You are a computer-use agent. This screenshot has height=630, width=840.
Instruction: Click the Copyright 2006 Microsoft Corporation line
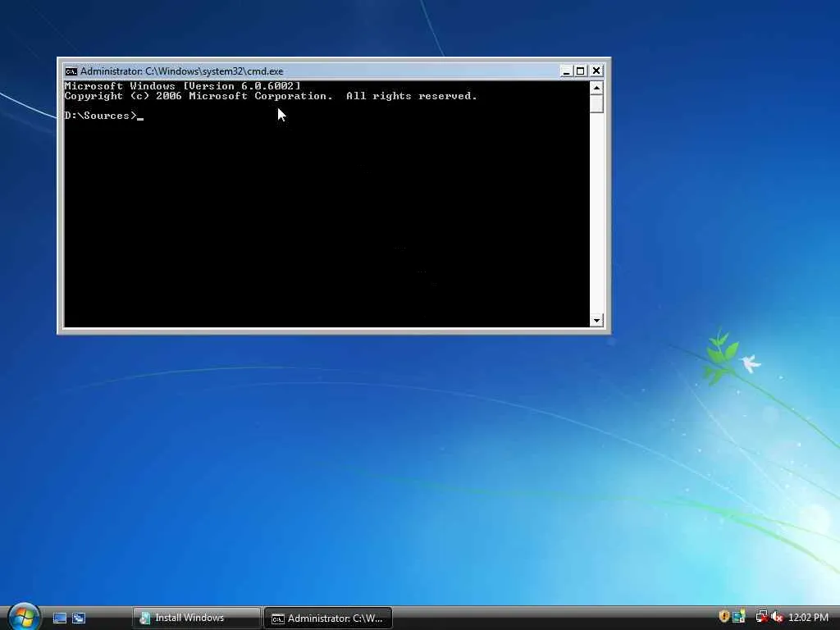(x=271, y=96)
